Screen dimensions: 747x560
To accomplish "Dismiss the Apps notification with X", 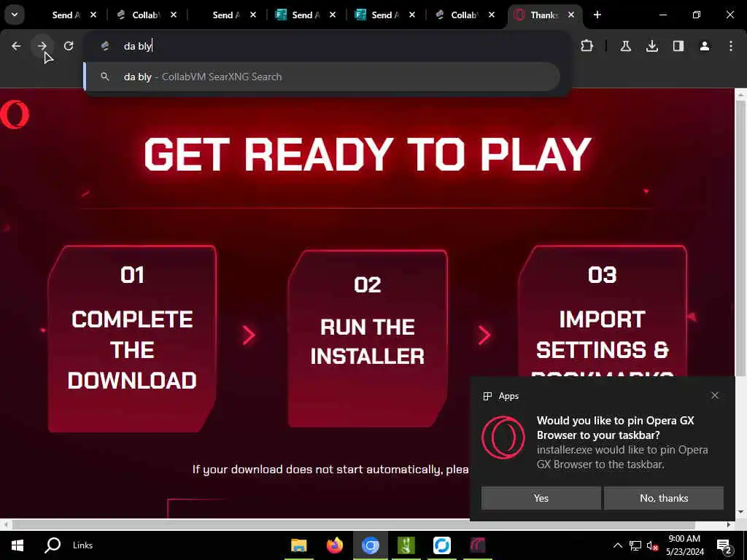I will [x=715, y=395].
